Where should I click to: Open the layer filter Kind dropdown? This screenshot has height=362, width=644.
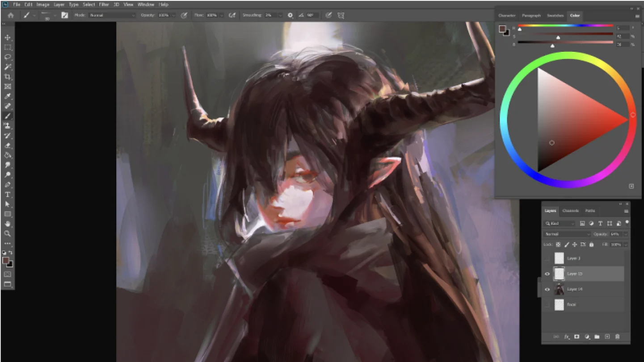pos(560,223)
